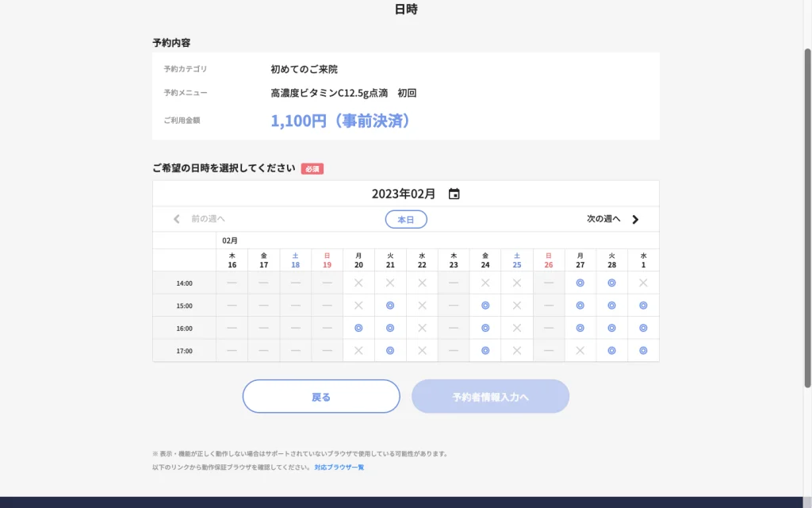
Task: Click the next week chevron arrow
Action: 635,219
